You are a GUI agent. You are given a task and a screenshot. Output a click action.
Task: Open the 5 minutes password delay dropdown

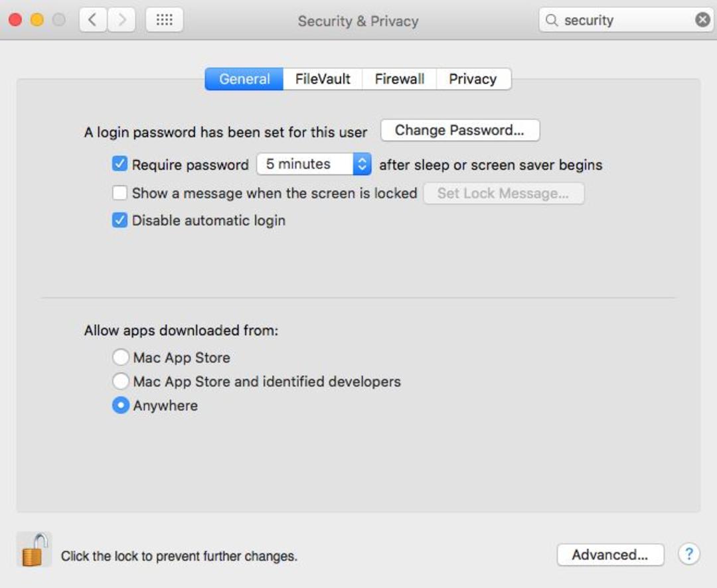click(314, 164)
